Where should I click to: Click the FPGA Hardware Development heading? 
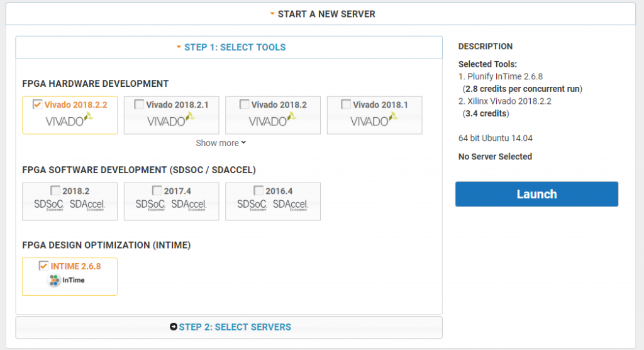click(x=96, y=84)
